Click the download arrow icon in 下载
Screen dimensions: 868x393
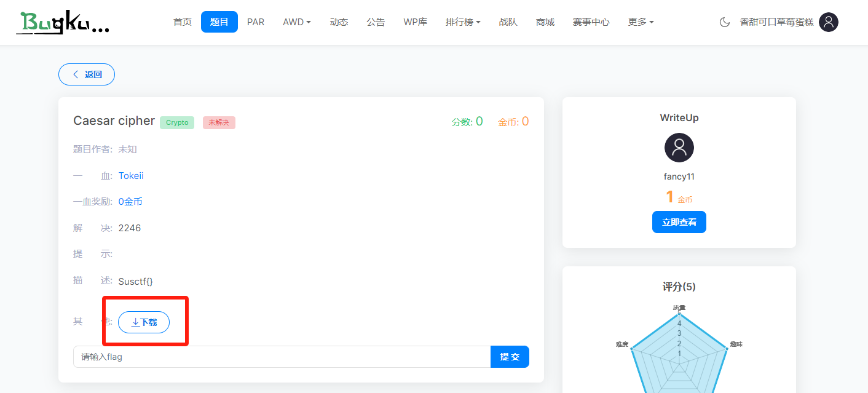[x=136, y=322]
